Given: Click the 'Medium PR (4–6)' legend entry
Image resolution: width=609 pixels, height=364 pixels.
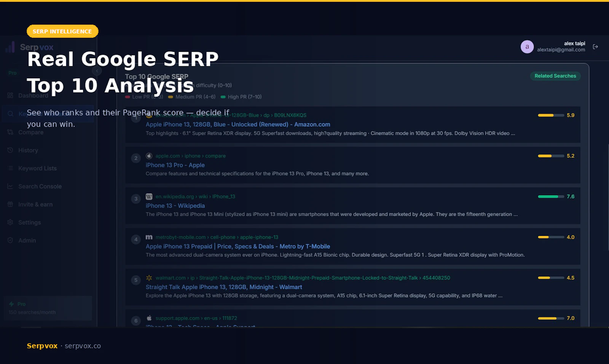Looking at the screenshot, I should click(192, 97).
